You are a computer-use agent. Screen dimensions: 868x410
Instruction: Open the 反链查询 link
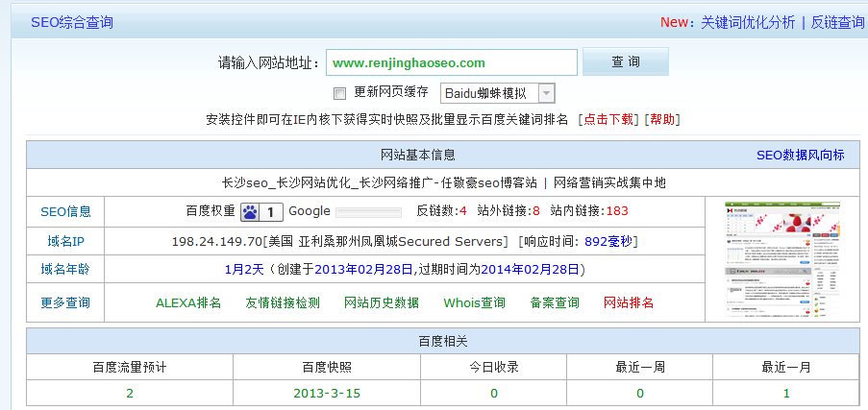[x=837, y=23]
